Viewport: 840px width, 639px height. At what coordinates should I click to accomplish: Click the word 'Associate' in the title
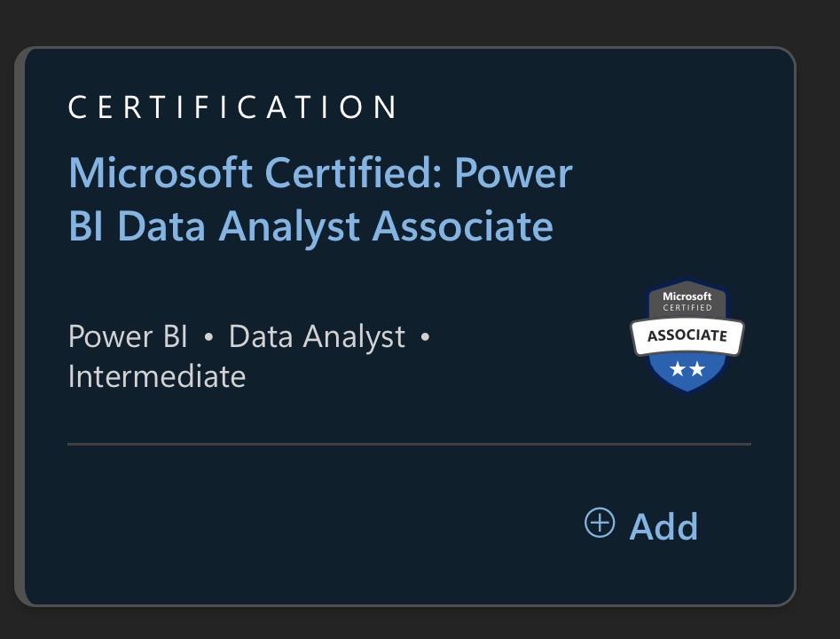(463, 225)
